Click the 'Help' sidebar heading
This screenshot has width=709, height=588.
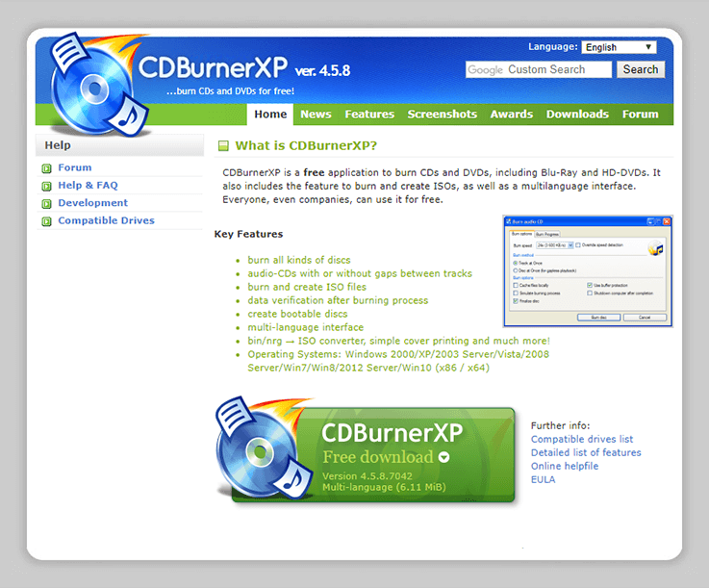(58, 145)
